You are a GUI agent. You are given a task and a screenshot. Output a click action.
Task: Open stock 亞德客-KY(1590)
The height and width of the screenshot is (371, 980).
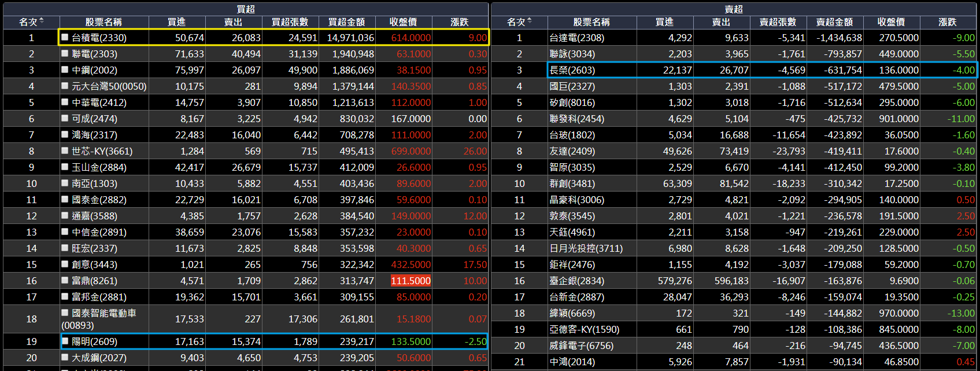pos(584,329)
